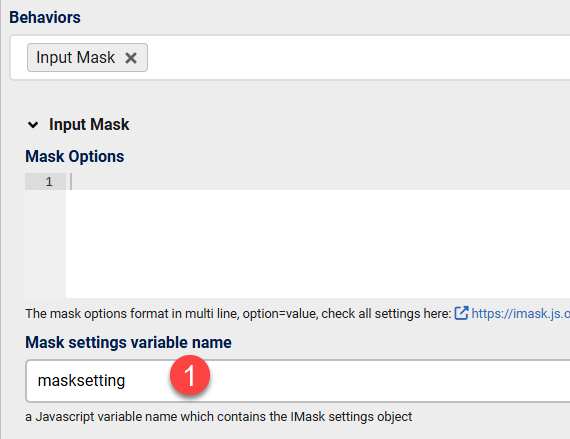Image resolution: width=570 pixels, height=439 pixels.
Task: Click the red numbered 1 marker badge
Action: click(190, 375)
